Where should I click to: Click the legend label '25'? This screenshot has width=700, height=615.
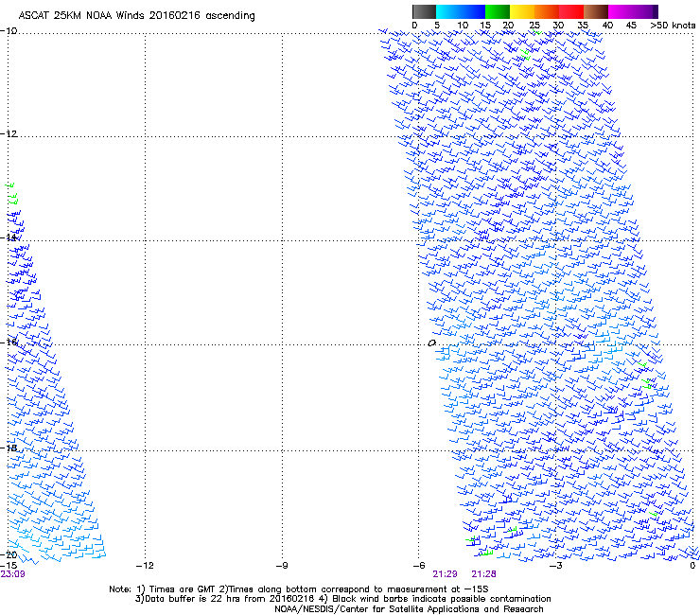(534, 26)
